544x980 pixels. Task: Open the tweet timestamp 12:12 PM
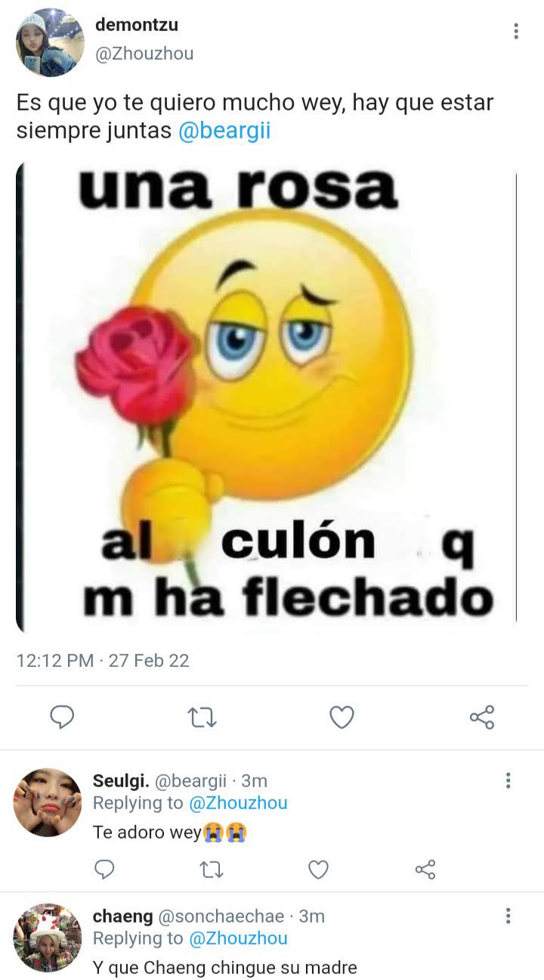tap(55, 660)
